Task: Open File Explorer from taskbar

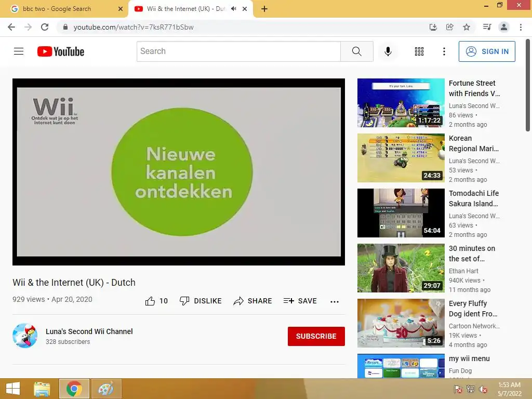Action: (x=42, y=389)
